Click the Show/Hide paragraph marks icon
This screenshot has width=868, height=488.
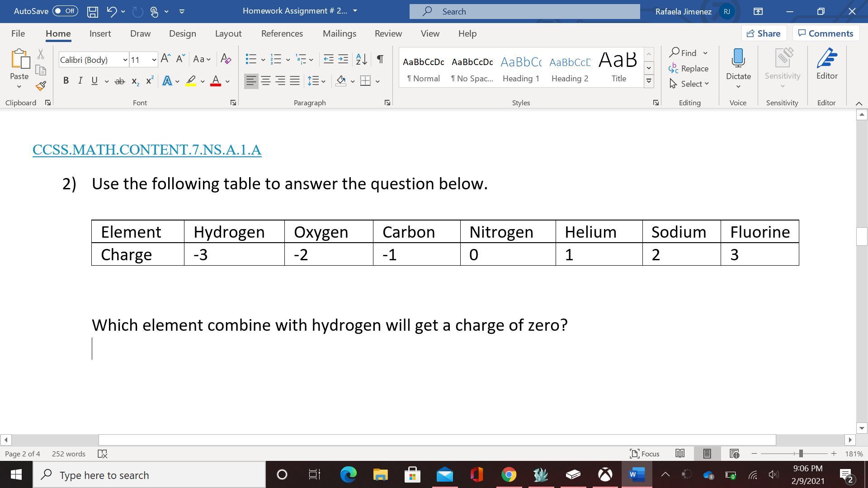point(380,59)
